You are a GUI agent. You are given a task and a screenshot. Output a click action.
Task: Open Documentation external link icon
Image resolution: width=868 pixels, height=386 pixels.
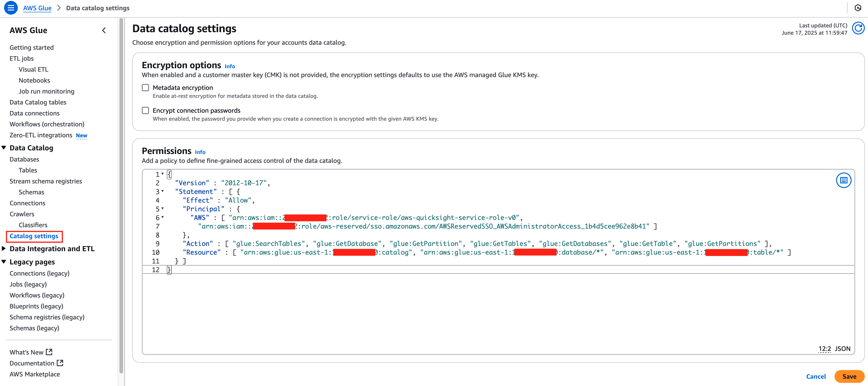pyautogui.click(x=60, y=363)
